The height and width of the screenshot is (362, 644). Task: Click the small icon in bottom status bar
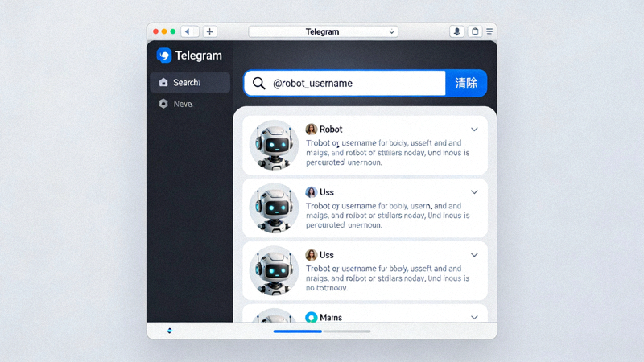170,331
